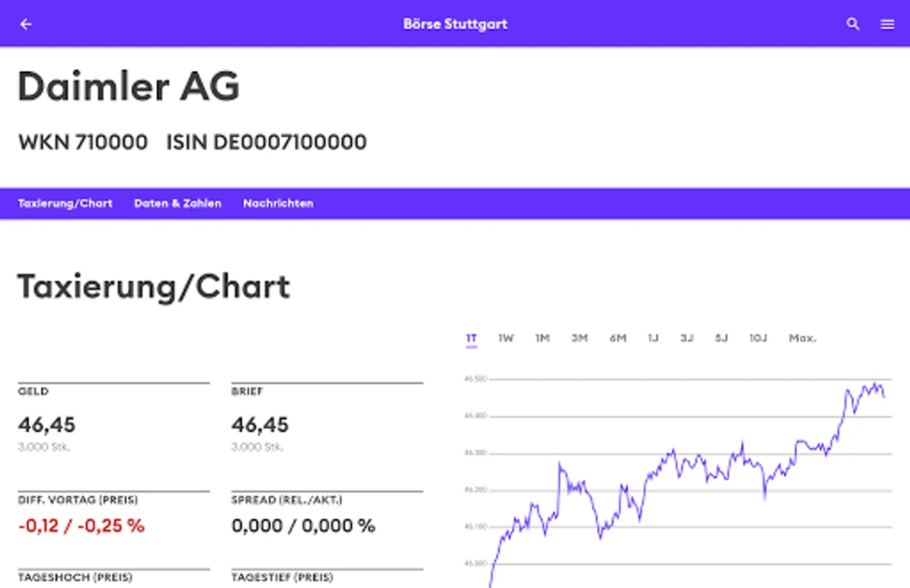Screen dimensions: 910x588
Task: Click the red -0,12 / -0,25 % value
Action: click(x=81, y=525)
